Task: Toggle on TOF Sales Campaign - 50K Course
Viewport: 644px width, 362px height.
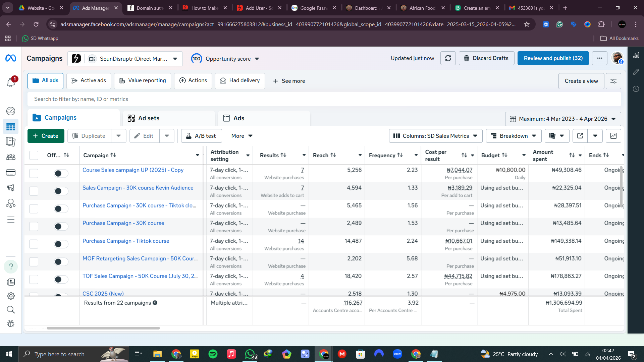Action: point(61,280)
